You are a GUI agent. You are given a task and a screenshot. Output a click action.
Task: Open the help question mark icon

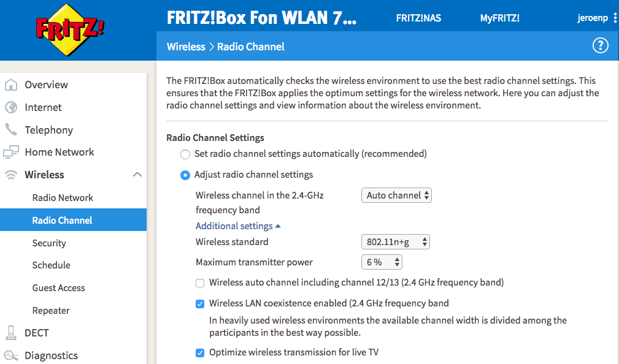click(600, 45)
